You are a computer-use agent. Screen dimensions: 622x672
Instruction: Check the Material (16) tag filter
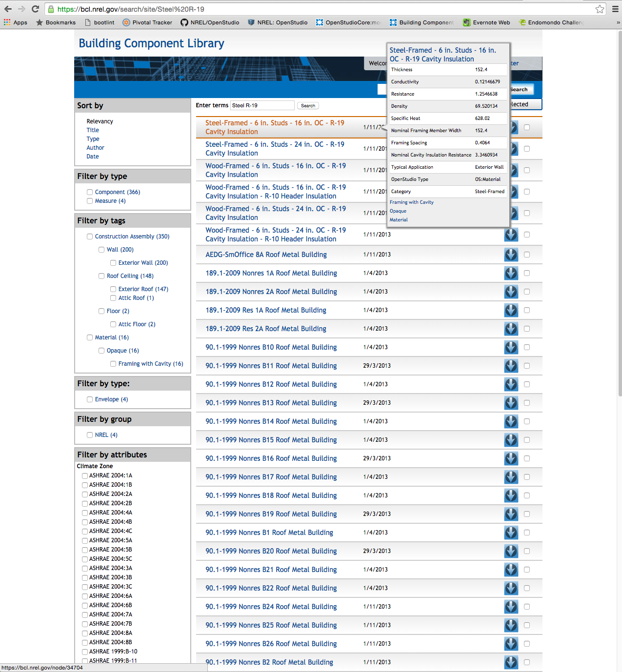[x=90, y=337]
